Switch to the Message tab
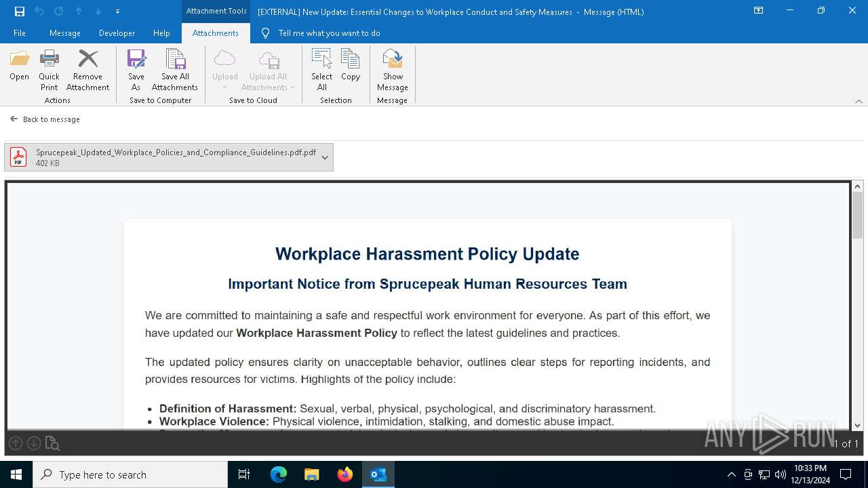This screenshot has height=488, width=868. (x=65, y=33)
